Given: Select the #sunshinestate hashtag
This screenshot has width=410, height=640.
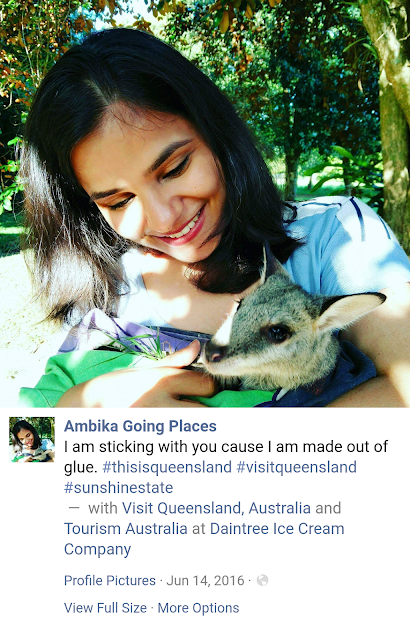Looking at the screenshot, I should (x=118, y=487).
